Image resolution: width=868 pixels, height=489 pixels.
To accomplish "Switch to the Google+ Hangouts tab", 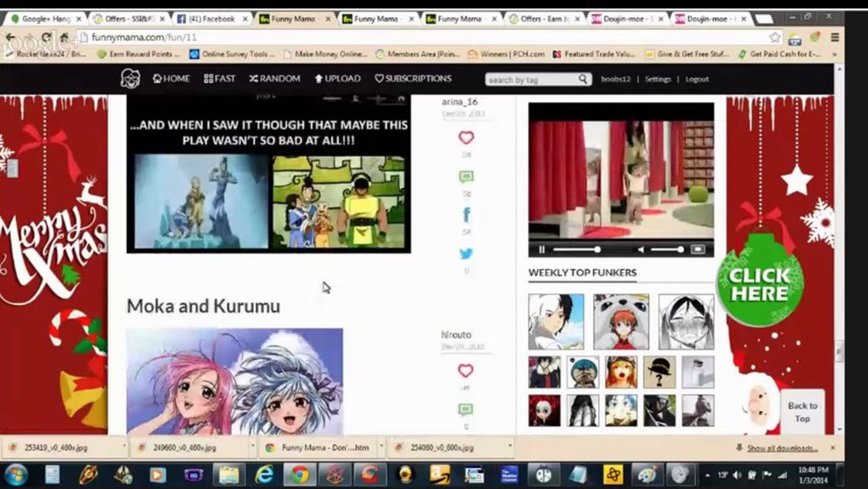I will pos(45,19).
